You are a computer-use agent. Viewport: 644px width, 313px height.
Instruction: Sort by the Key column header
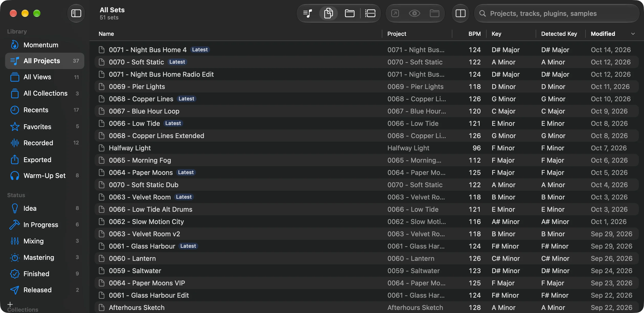[x=496, y=34]
